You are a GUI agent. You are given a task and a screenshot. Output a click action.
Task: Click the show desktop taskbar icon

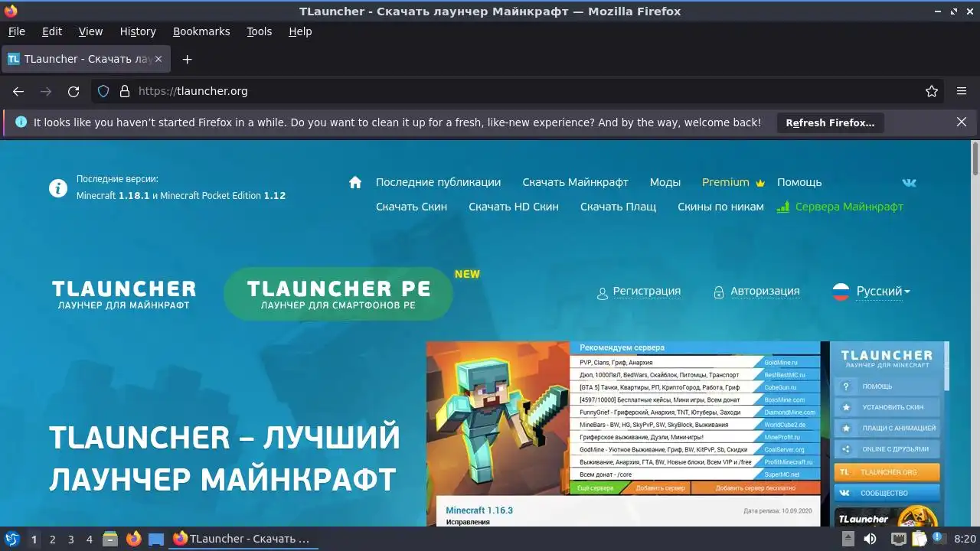point(156,539)
